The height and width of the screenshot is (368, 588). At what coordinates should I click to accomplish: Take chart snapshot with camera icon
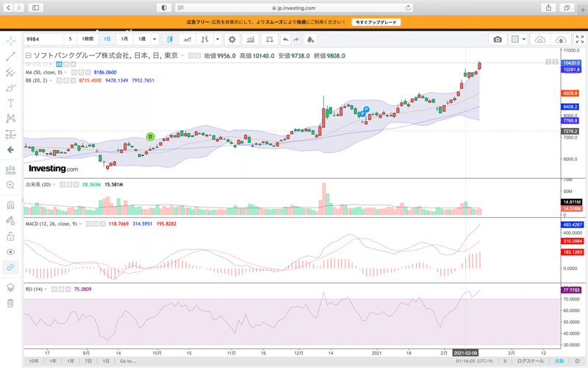[498, 39]
